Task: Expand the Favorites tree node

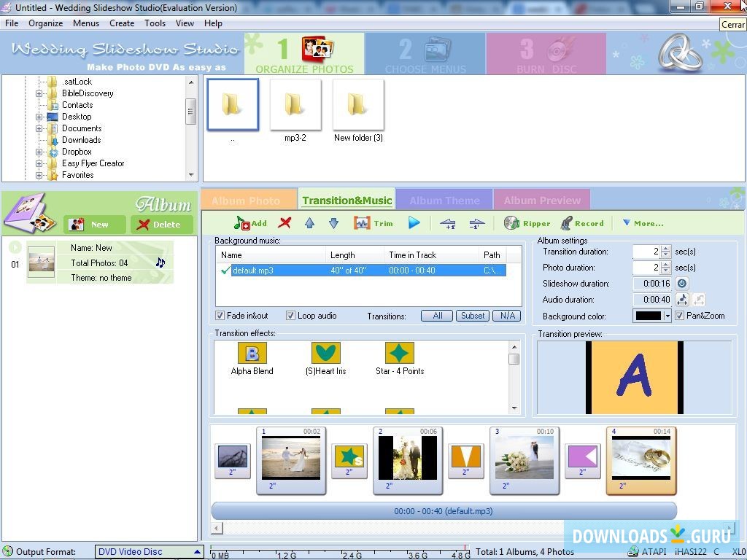Action: tap(39, 175)
